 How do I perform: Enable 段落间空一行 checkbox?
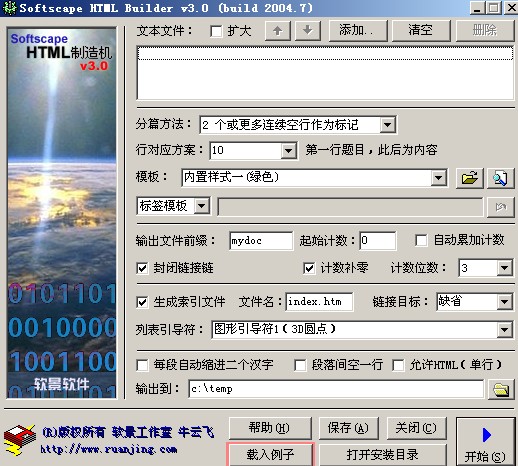(x=300, y=365)
